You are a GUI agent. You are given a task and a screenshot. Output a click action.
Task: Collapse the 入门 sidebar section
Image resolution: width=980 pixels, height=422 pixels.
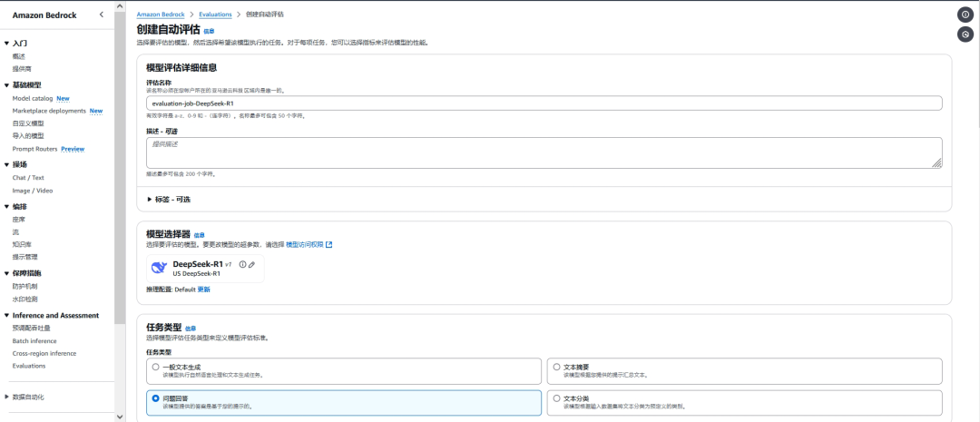(7, 44)
